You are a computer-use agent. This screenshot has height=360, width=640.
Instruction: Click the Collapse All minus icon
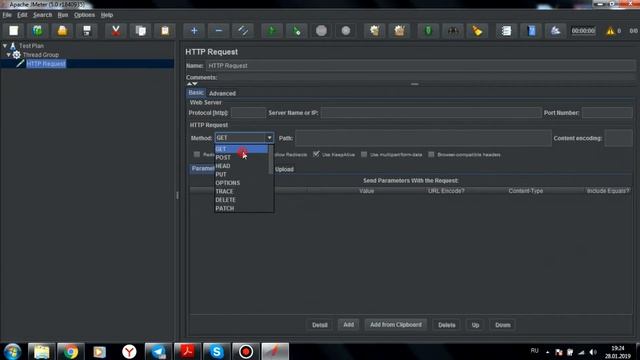pos(219,31)
